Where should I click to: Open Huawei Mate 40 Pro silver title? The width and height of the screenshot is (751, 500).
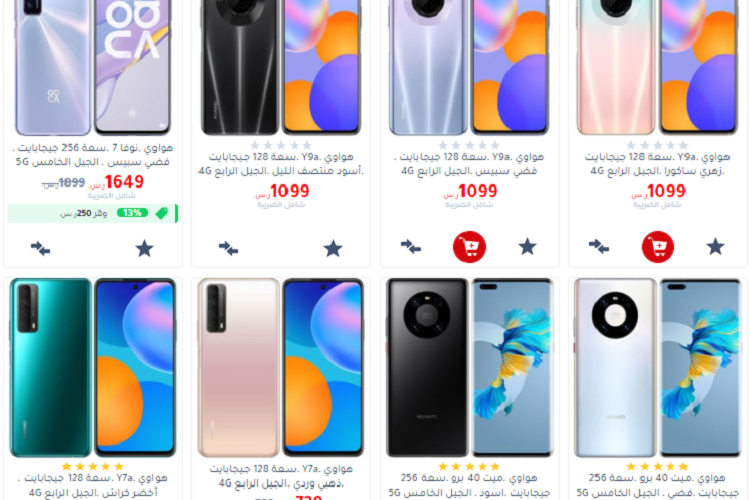pos(658,485)
